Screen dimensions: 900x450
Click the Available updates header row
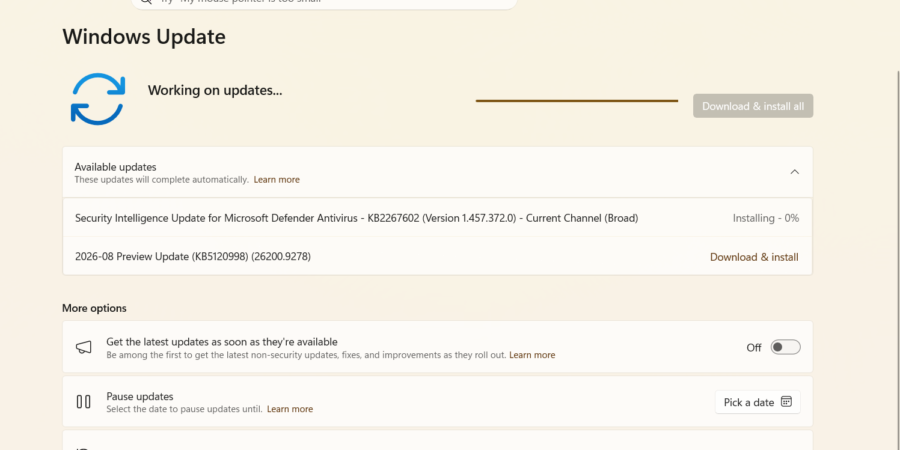(437, 172)
